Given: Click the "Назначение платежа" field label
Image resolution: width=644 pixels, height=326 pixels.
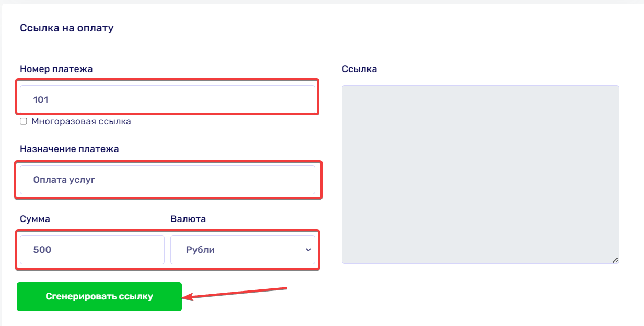Looking at the screenshot, I should point(70,149).
